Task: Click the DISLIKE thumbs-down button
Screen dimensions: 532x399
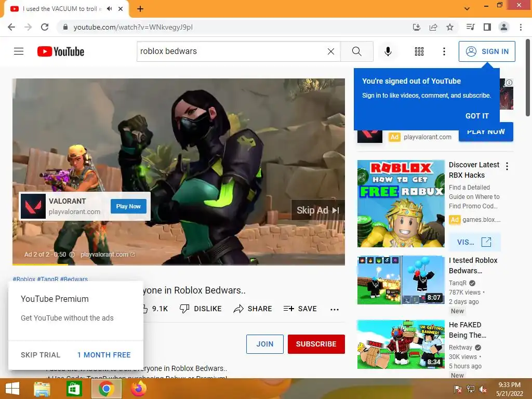Action: pos(201,309)
